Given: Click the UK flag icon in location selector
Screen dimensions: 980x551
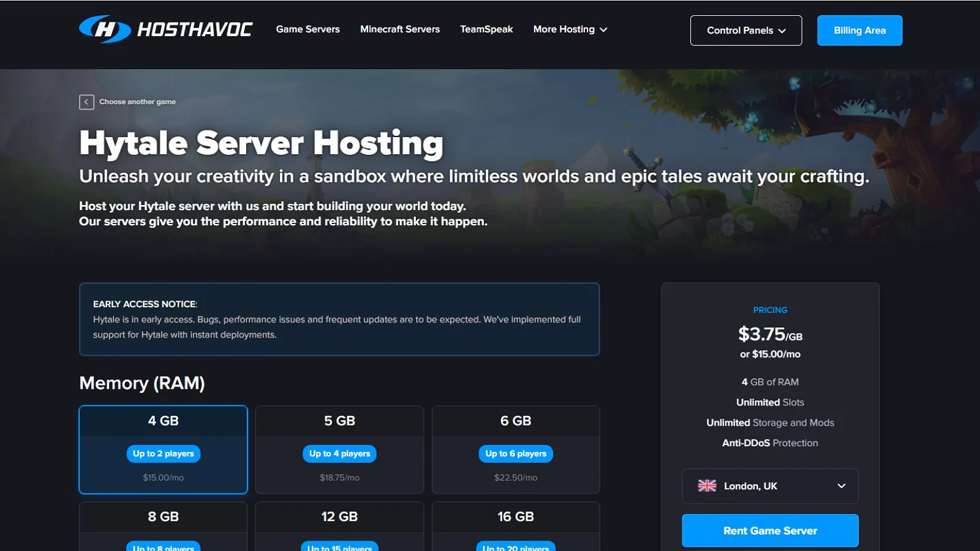Looking at the screenshot, I should [707, 485].
